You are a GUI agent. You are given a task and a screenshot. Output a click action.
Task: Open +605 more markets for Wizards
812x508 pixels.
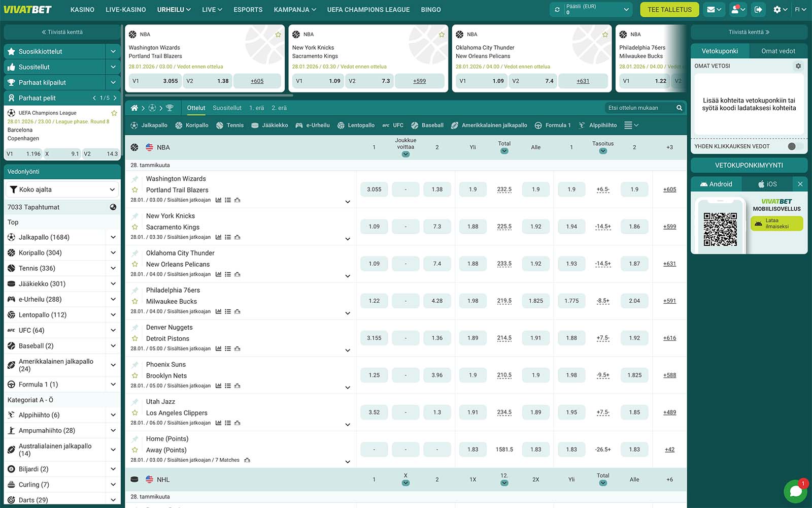pos(669,189)
